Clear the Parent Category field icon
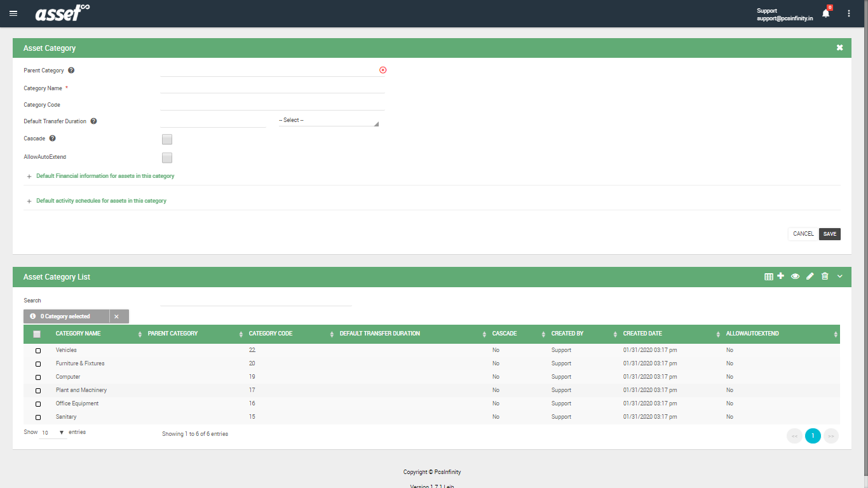This screenshot has height=488, width=868. (x=383, y=70)
